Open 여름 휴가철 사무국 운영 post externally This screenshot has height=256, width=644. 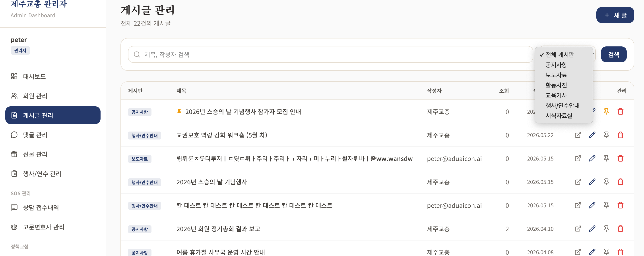[x=578, y=252]
